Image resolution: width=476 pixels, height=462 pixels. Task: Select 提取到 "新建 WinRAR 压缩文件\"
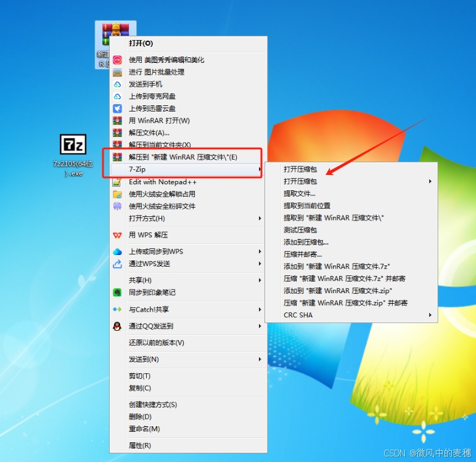point(351,218)
